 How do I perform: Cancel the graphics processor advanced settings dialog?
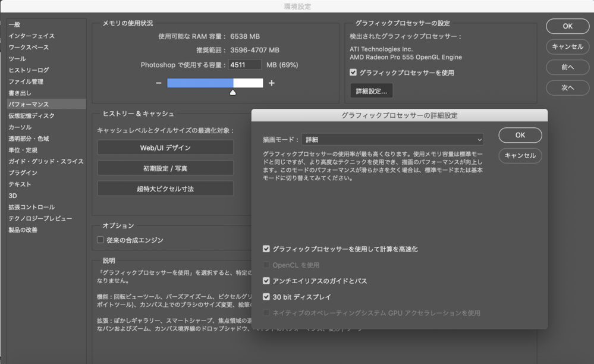click(x=520, y=156)
